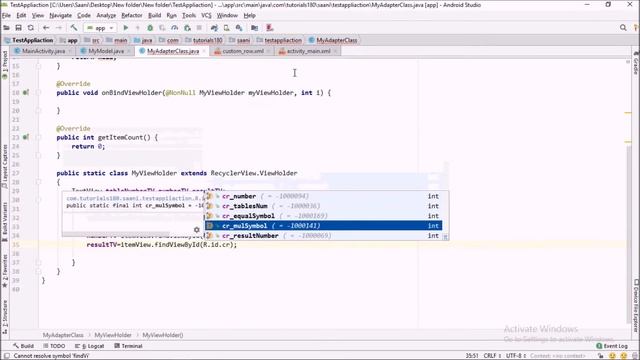The image size is (640, 360).
Task: Select cr_mulSymbol highlighted completion item
Action: 323,226
